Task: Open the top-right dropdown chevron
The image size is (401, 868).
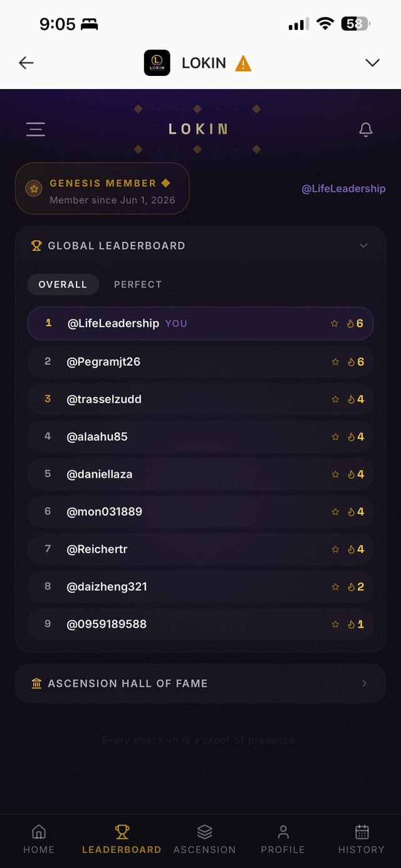Action: point(372,63)
